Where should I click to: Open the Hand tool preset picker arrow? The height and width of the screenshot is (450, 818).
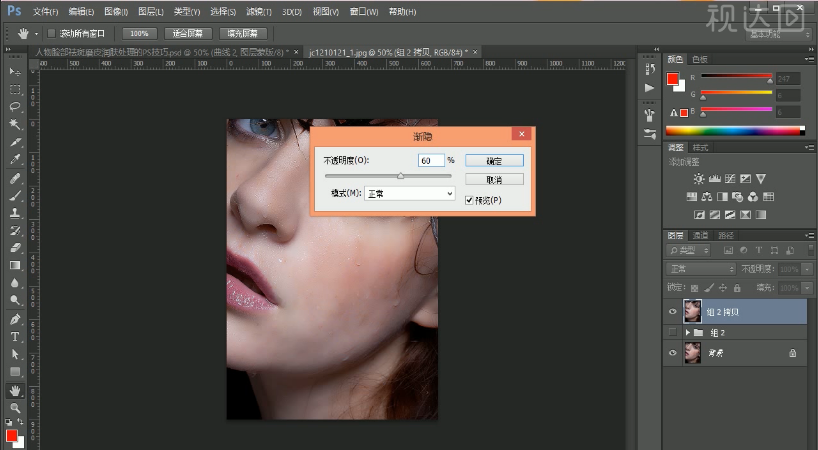pyautogui.click(x=37, y=34)
